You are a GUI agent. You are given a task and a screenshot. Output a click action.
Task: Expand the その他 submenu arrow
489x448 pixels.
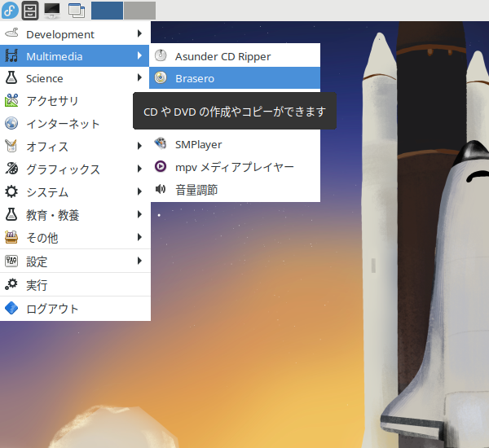139,237
